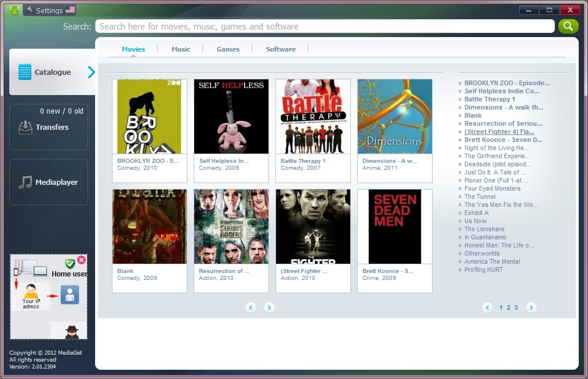Click the Mediaplayer music note icon

(x=25, y=182)
